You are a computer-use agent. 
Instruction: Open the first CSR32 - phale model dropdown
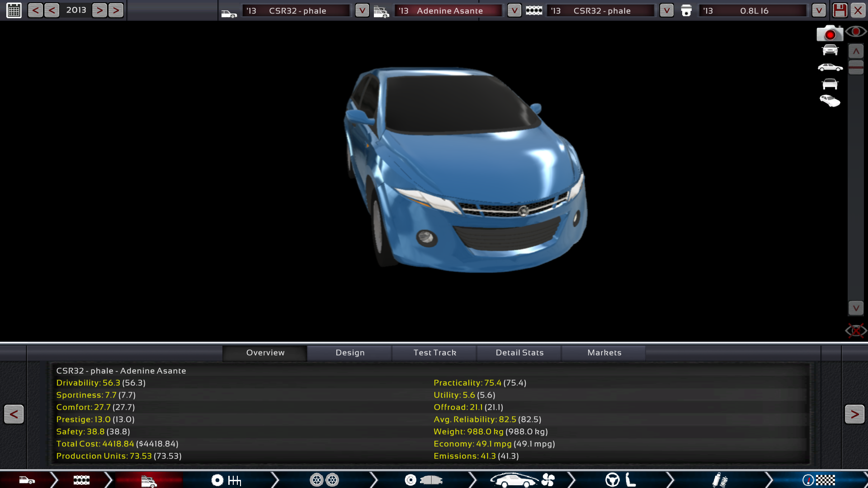[x=362, y=10]
